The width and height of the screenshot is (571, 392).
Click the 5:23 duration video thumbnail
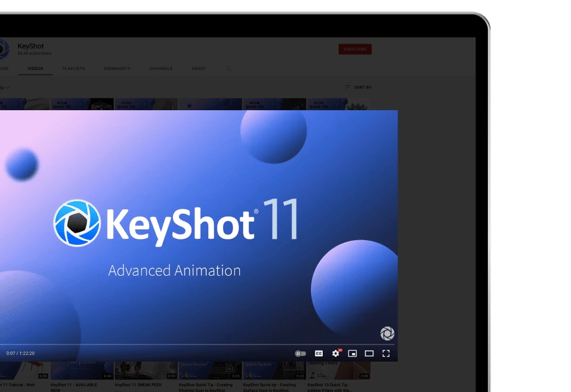[274, 370]
